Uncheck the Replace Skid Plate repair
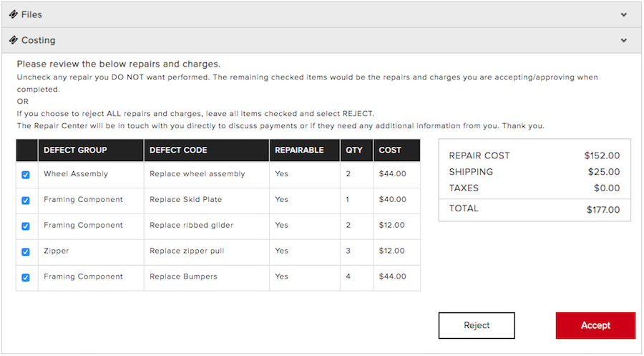644x356 pixels. (26, 200)
